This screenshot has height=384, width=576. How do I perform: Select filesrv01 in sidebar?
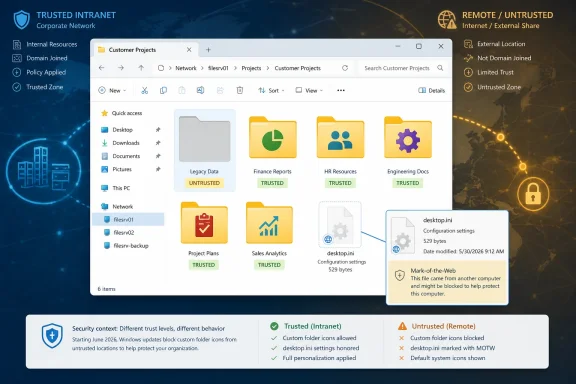[x=128, y=219]
